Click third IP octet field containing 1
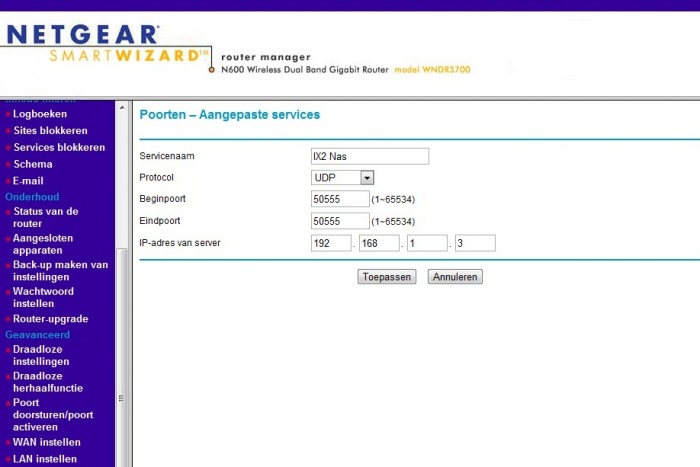 [427, 243]
